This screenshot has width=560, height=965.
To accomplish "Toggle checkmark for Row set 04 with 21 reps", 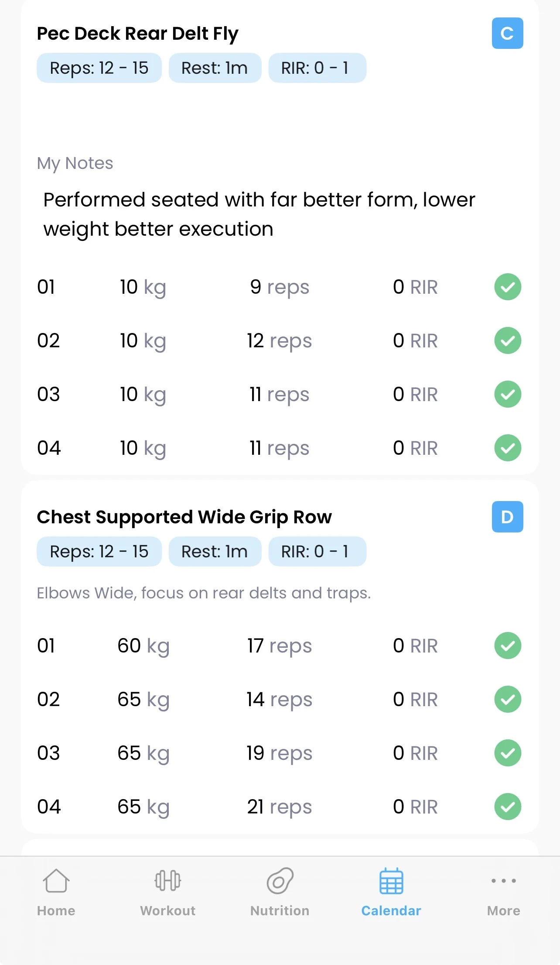I will pyautogui.click(x=507, y=807).
